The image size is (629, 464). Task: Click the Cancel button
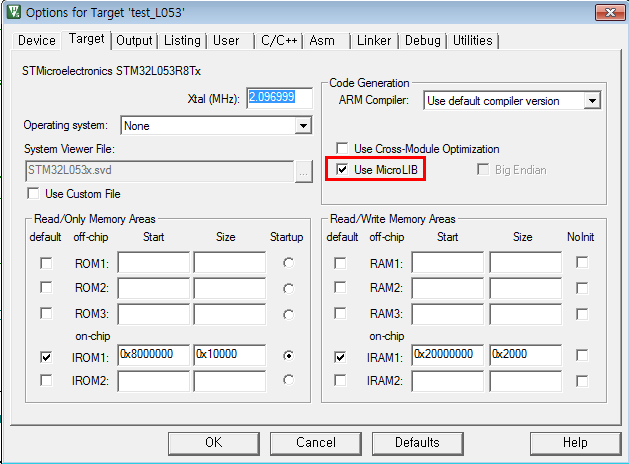(316, 443)
